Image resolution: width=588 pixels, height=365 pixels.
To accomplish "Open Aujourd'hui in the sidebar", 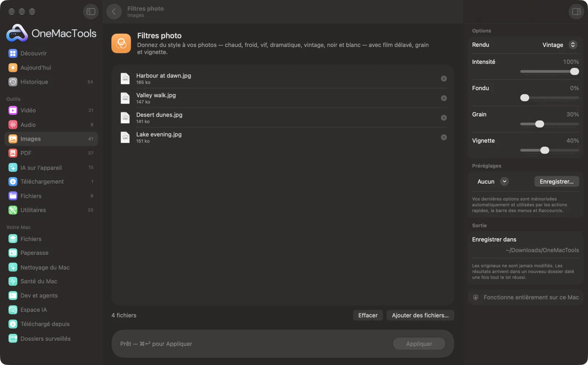I will [x=51, y=68].
